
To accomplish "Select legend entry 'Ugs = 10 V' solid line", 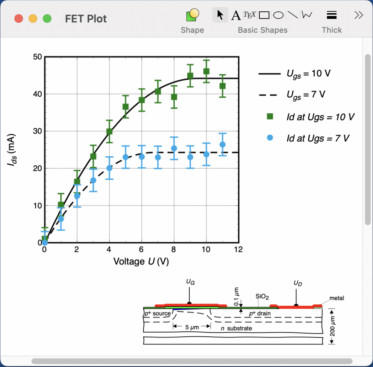I will pyautogui.click(x=295, y=74).
